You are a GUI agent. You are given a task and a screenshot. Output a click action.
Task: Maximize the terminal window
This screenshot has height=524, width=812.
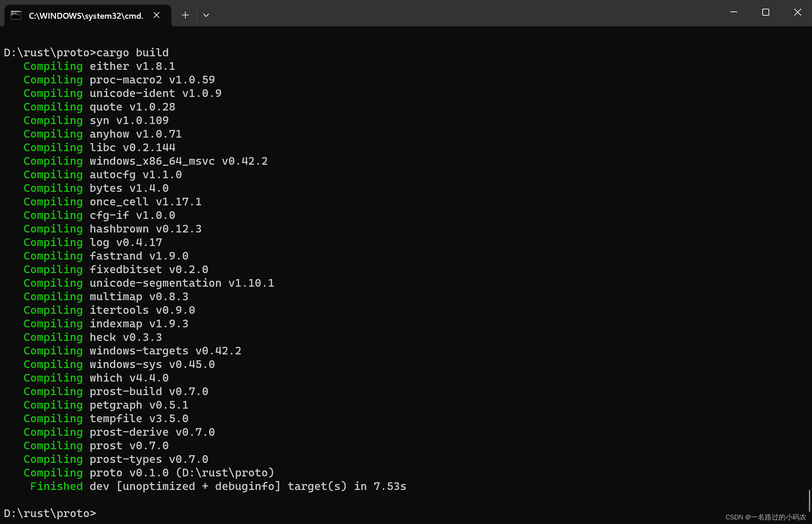(765, 12)
